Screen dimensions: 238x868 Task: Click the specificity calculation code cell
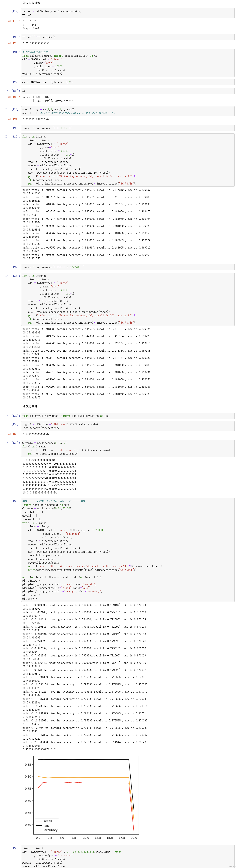pyautogui.click(x=128, y=111)
